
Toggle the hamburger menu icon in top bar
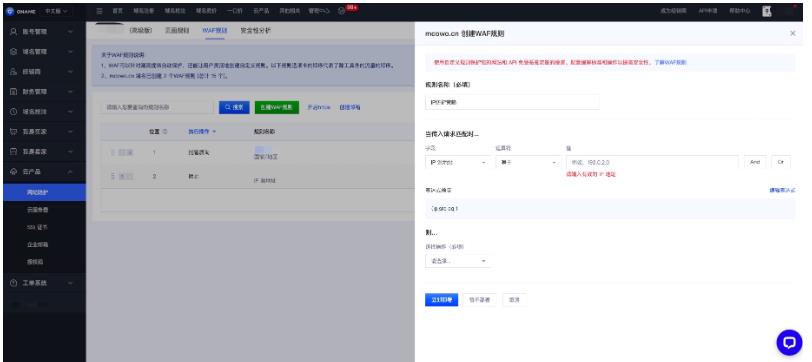tap(99, 11)
